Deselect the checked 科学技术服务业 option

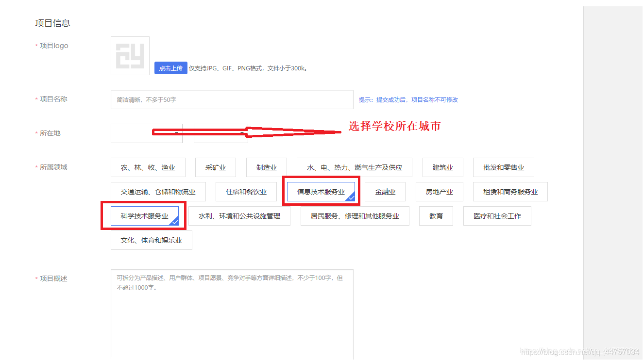(145, 216)
